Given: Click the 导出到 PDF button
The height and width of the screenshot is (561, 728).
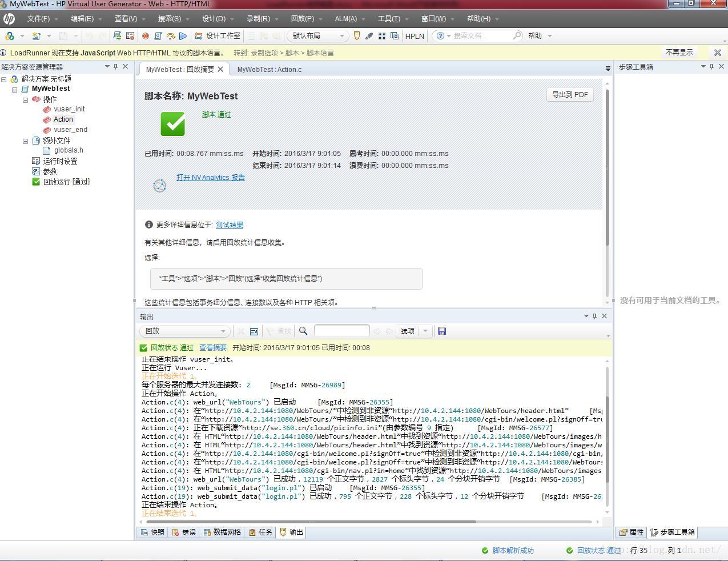Looking at the screenshot, I should pyautogui.click(x=570, y=95).
